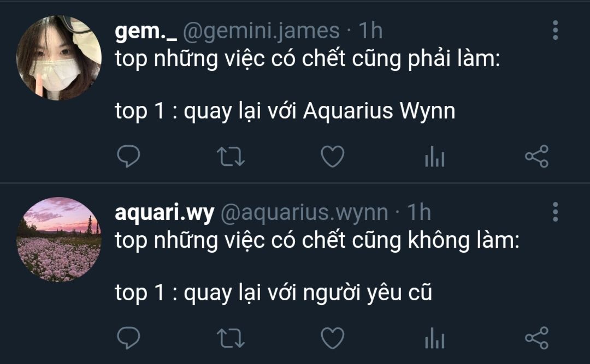Retweet the gem._ post

231,157
